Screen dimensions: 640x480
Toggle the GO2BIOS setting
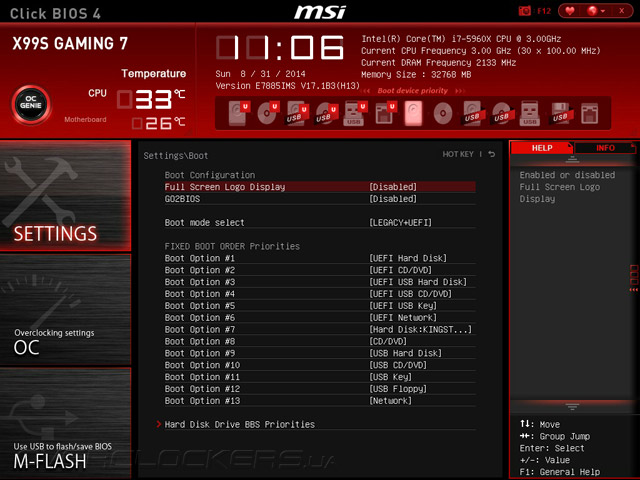[x=320, y=199]
